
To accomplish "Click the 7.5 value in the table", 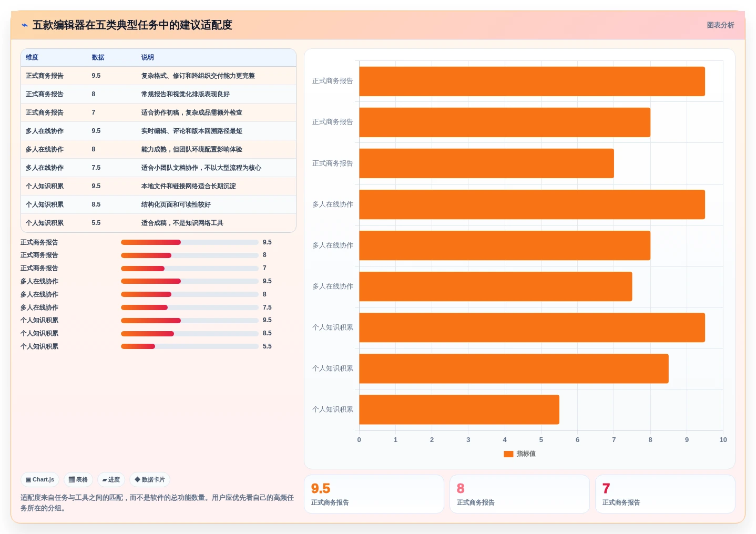I will click(96, 168).
